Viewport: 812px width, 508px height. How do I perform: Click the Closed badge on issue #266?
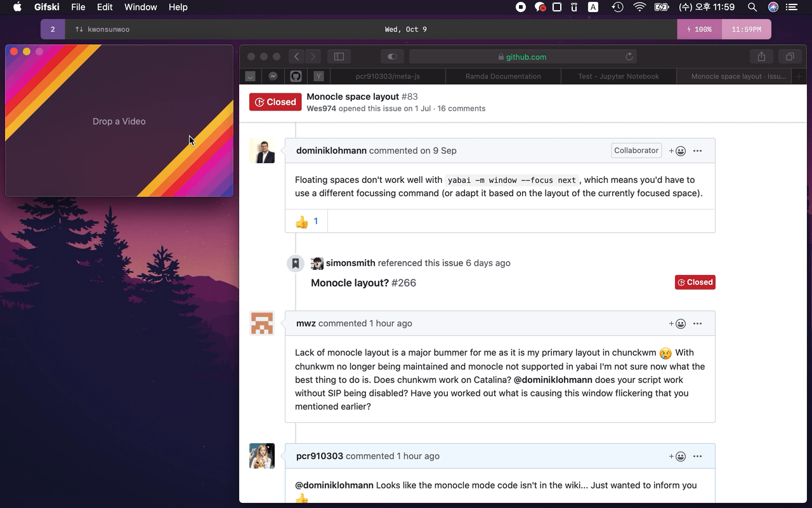pos(695,282)
